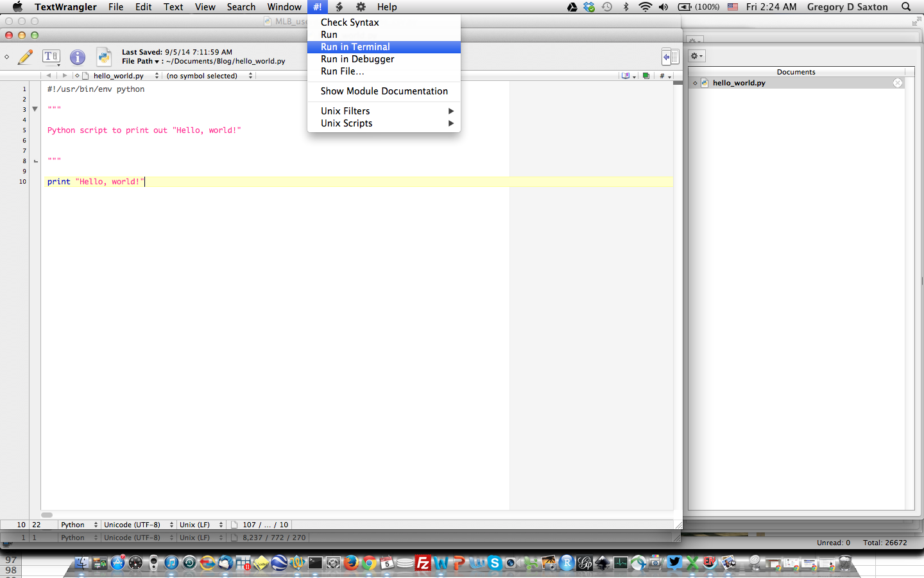Close hello_world.py in Documents drawer

point(898,83)
